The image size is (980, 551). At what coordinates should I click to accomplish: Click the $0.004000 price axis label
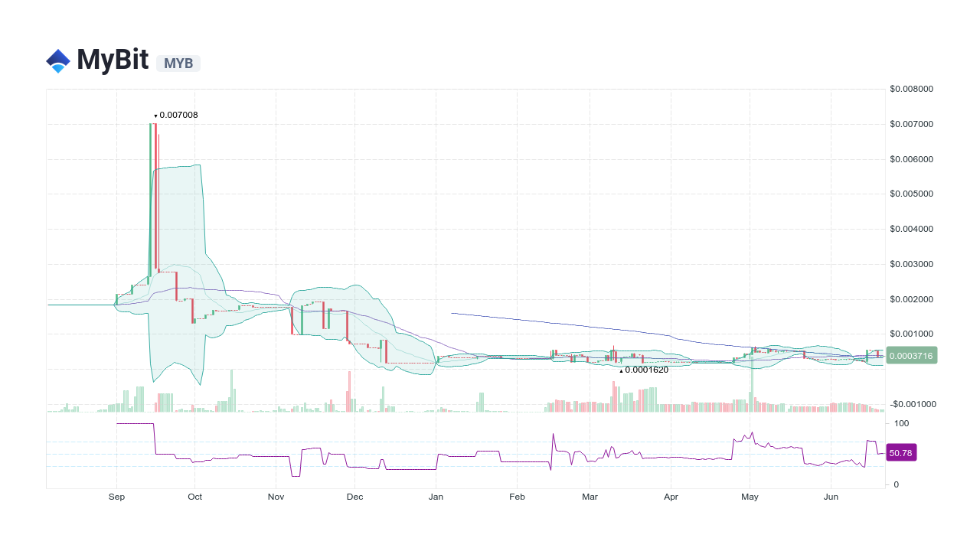[912, 229]
